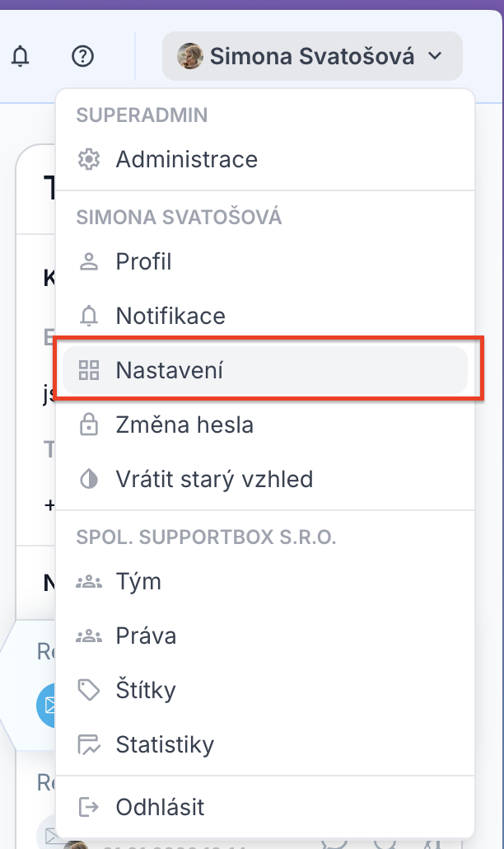Image resolution: width=504 pixels, height=849 pixels.
Task: Click the notification bell icon in header
Action: tap(20, 56)
